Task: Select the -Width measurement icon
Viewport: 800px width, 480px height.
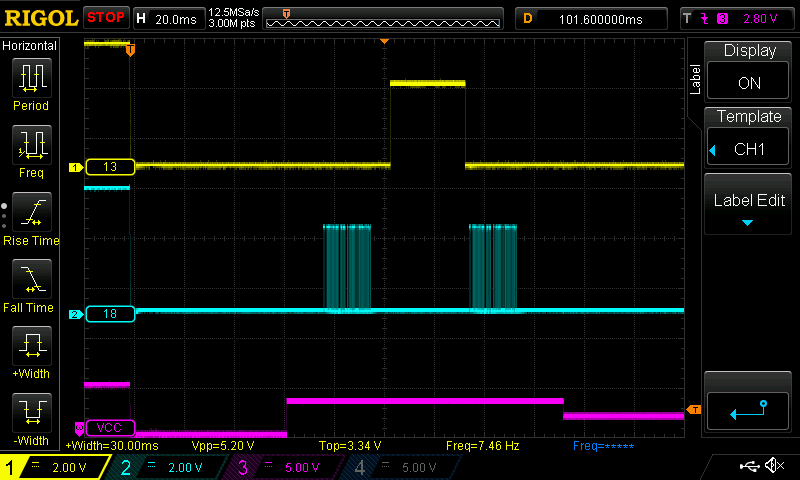Action: 32,419
